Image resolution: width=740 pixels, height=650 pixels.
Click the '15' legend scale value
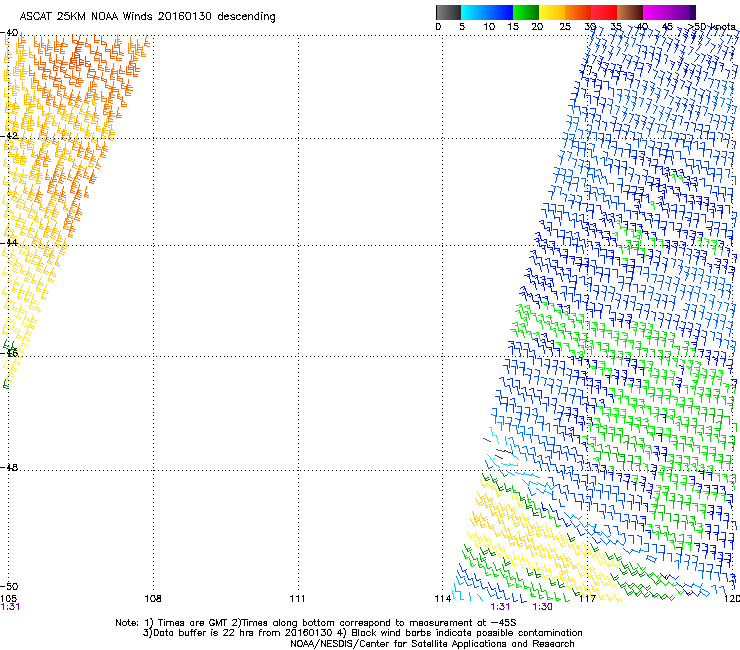pos(513,27)
